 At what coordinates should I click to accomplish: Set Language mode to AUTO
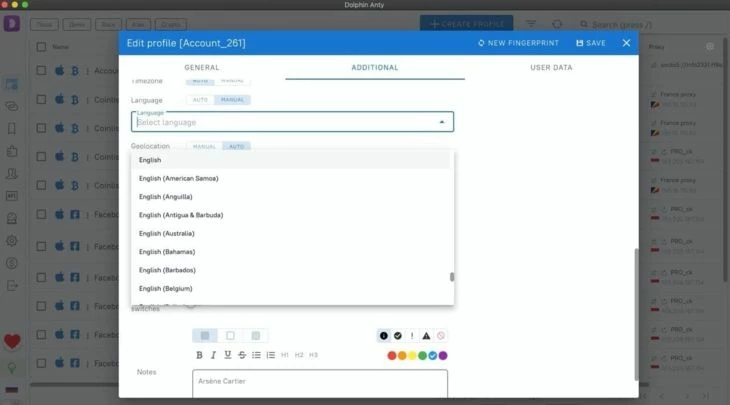[200, 100]
